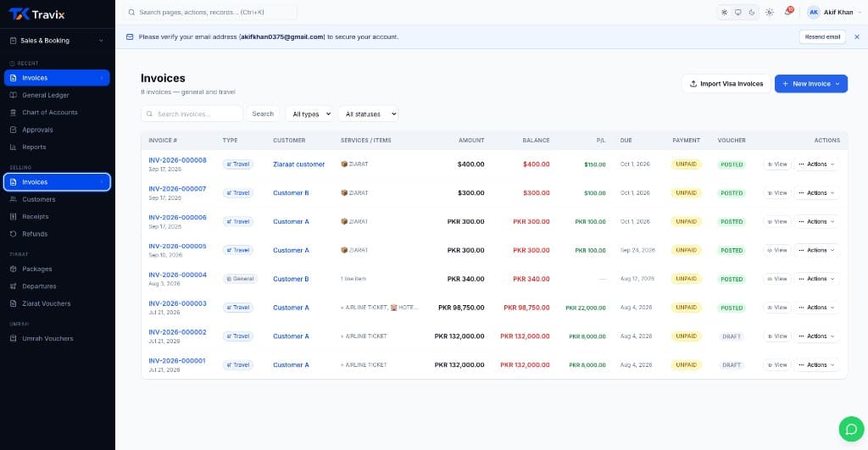Expand the Akif Khan account menu

pyautogui.click(x=835, y=12)
